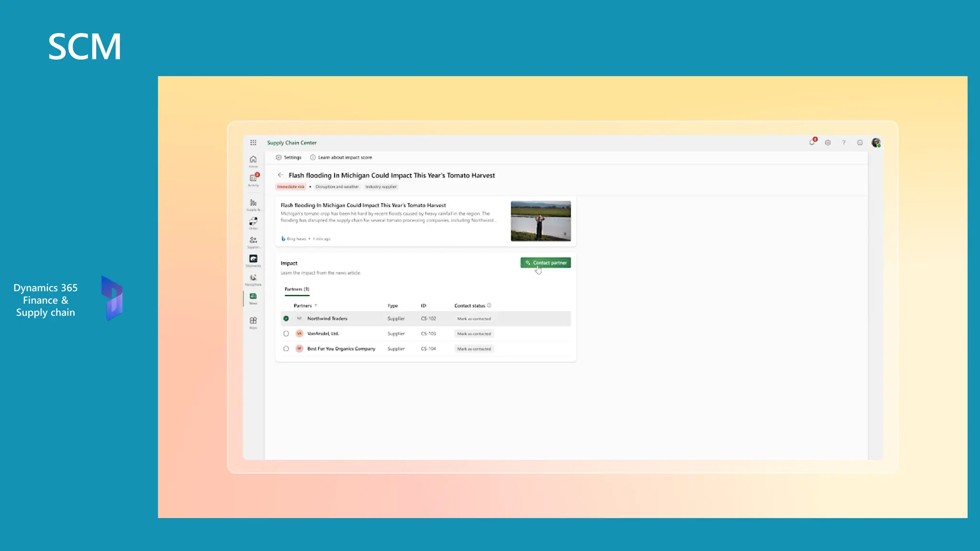Open the help question mark icon
The image size is (980, 551).
[844, 143]
